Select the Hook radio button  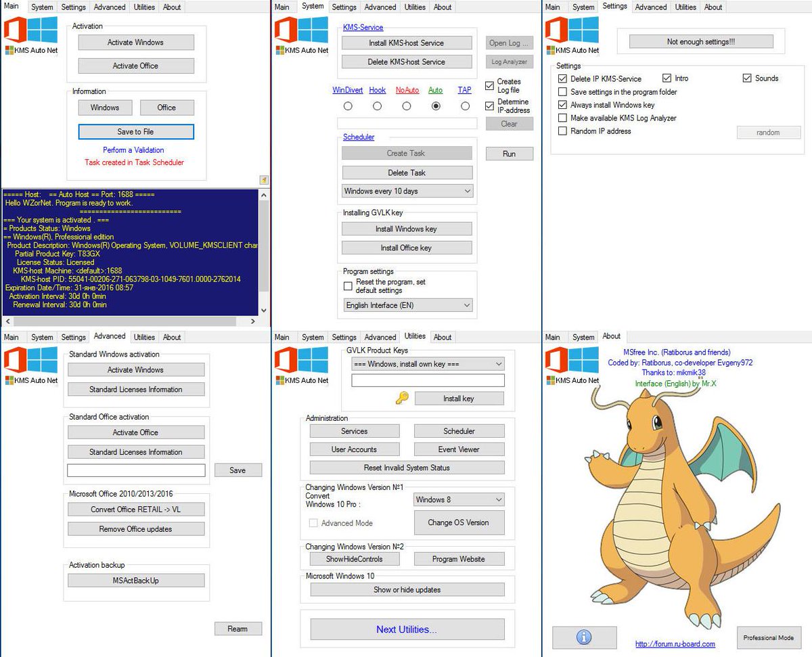[x=377, y=106]
